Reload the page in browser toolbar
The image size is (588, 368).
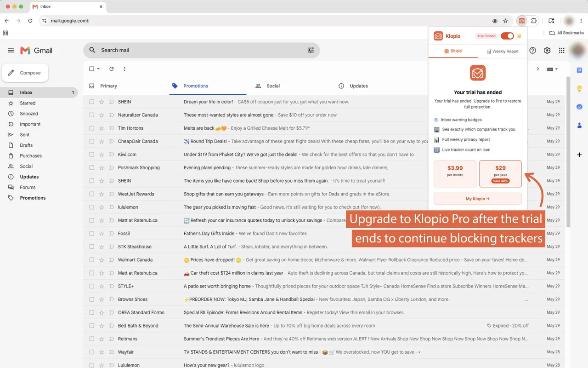(30, 21)
